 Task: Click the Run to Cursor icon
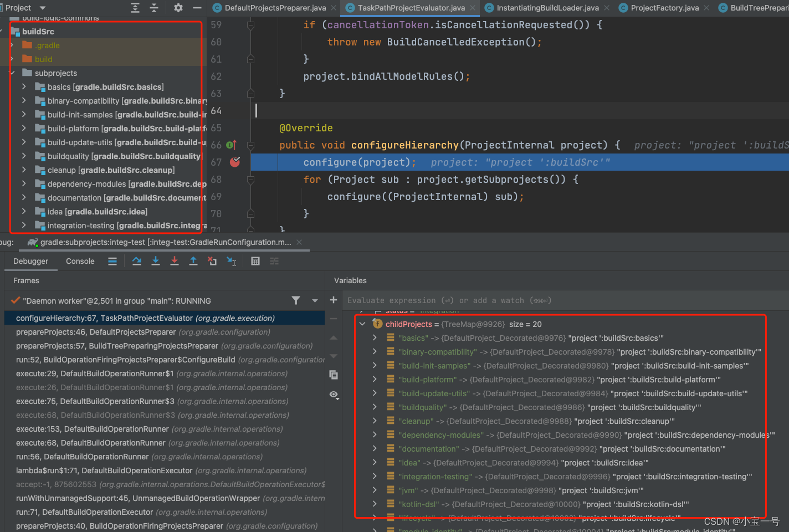[x=232, y=261]
